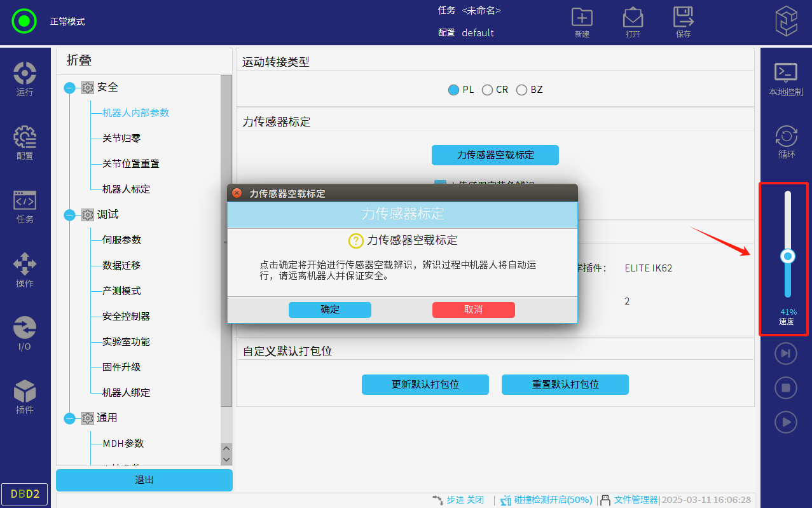Click the 保存 (Save) icon
Viewport: 812px width, 508px height.
point(683,18)
